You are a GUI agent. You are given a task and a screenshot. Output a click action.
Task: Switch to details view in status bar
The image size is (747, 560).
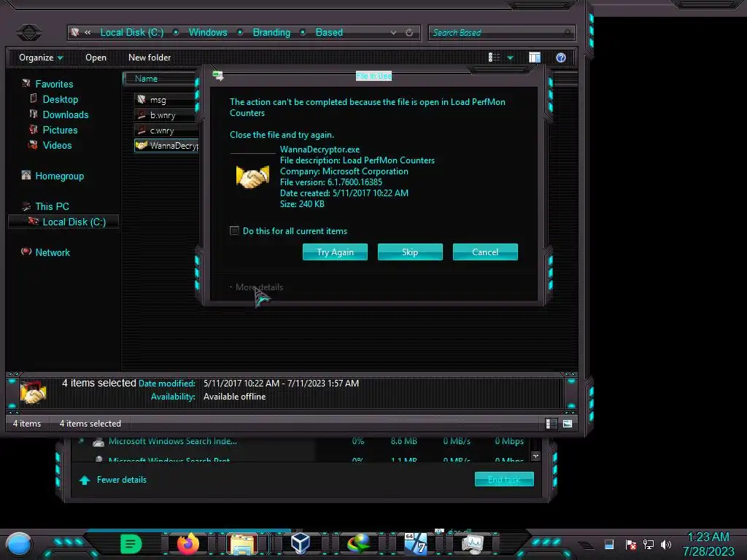pos(551,424)
